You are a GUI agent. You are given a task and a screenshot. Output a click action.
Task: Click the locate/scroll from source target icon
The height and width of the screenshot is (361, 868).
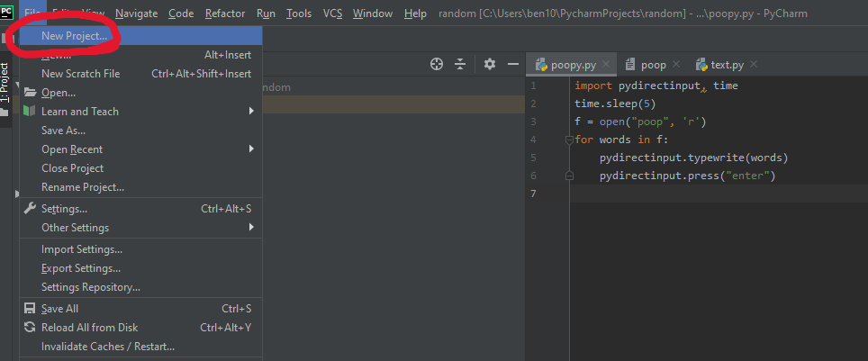pos(437,64)
